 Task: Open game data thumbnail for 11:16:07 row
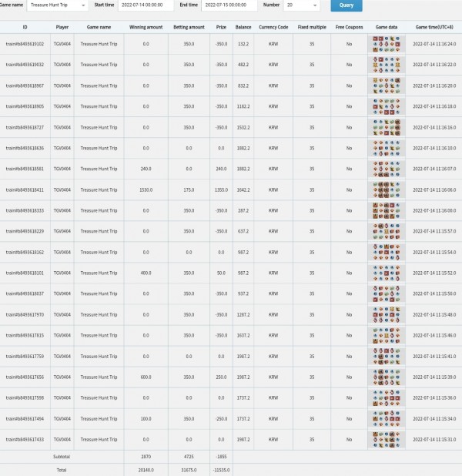pyautogui.click(x=387, y=169)
